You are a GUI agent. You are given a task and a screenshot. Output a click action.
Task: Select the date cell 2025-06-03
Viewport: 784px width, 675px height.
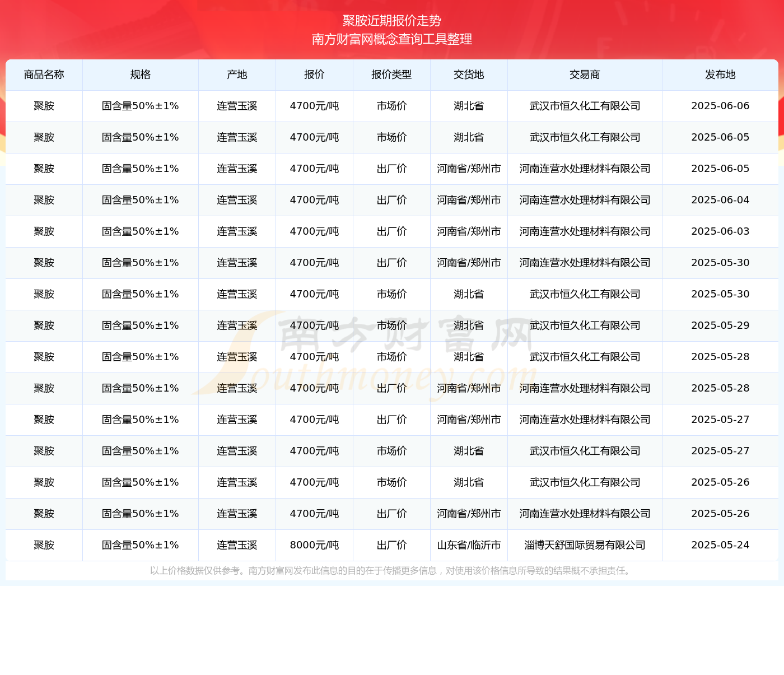coord(720,231)
